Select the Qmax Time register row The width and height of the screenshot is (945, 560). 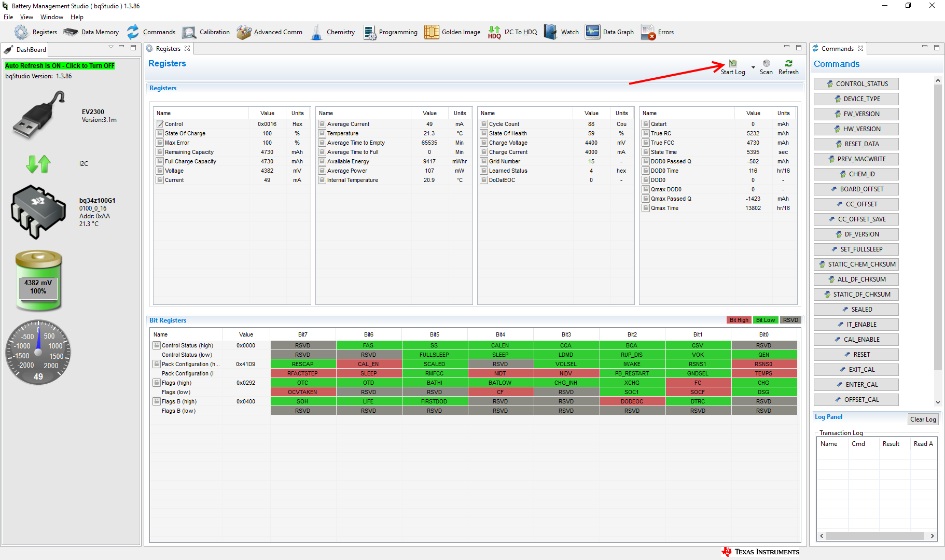pos(718,208)
